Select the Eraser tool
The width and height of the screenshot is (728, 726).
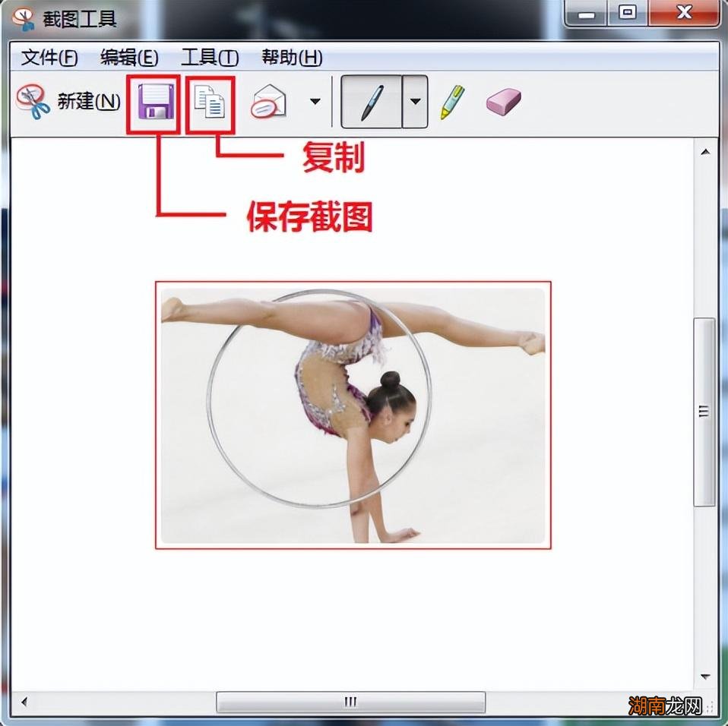click(x=502, y=100)
